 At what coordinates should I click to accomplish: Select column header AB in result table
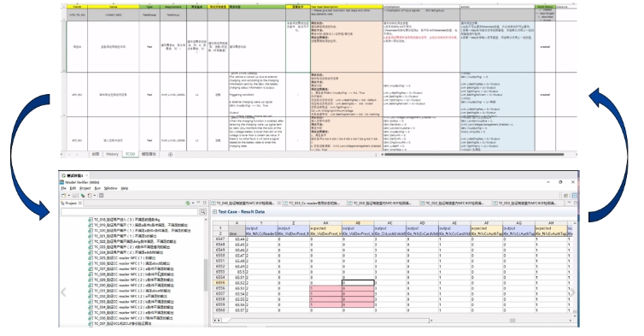(x=358, y=223)
